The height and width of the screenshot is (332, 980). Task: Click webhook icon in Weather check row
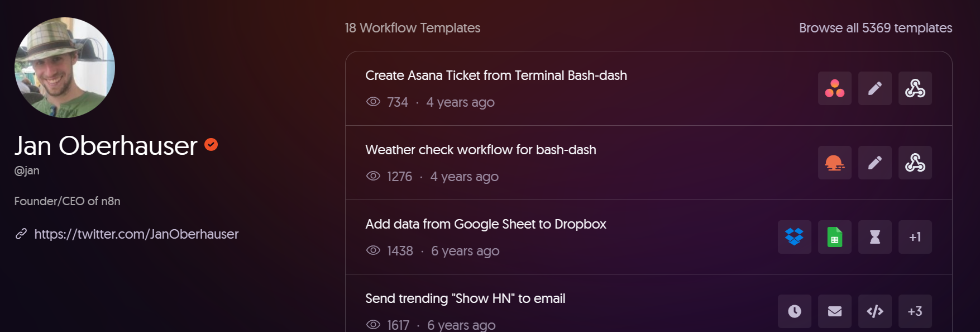click(915, 163)
